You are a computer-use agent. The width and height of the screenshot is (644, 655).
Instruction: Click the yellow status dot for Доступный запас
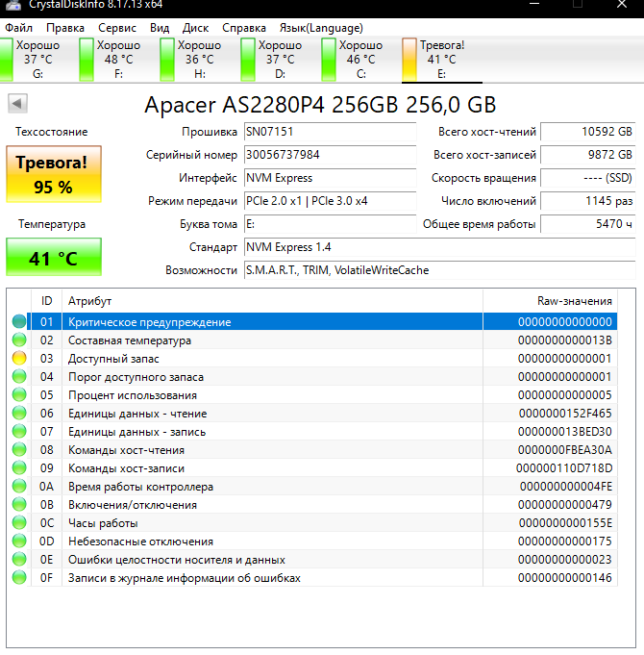point(19,359)
